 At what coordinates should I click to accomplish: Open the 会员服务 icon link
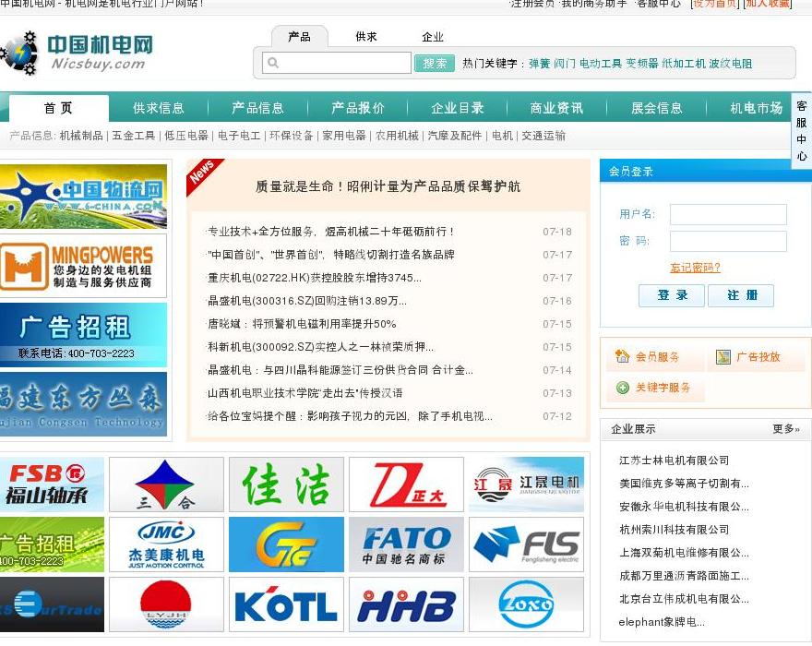[x=621, y=356]
